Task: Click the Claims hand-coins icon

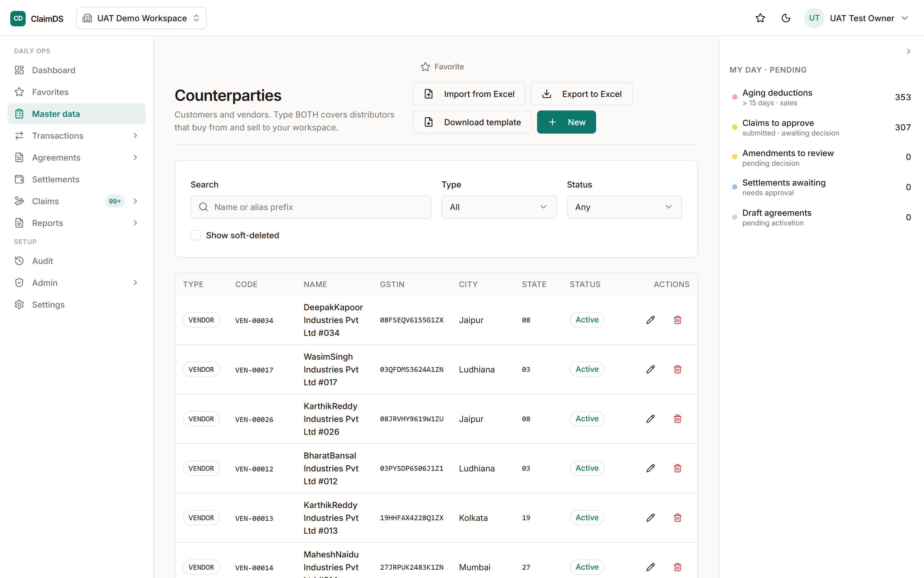Action: coord(19,201)
